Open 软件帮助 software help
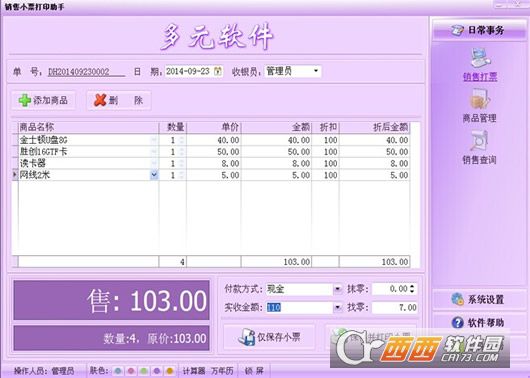 [x=478, y=322]
